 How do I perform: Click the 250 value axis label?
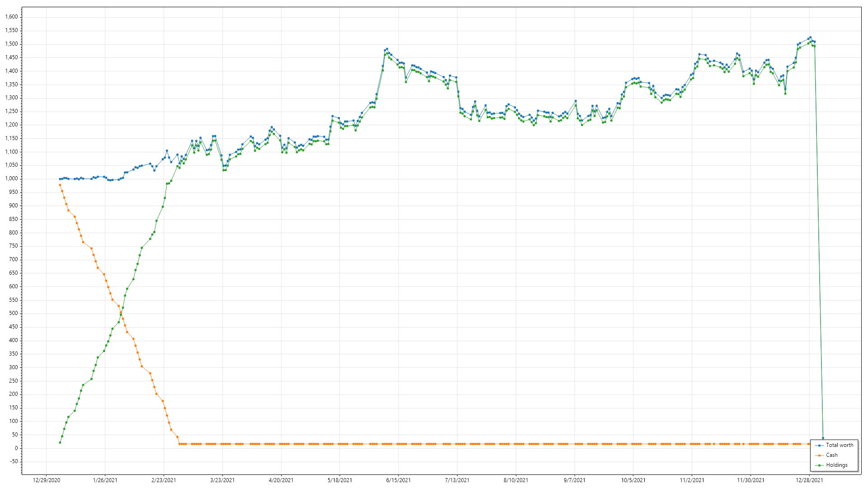(14, 381)
